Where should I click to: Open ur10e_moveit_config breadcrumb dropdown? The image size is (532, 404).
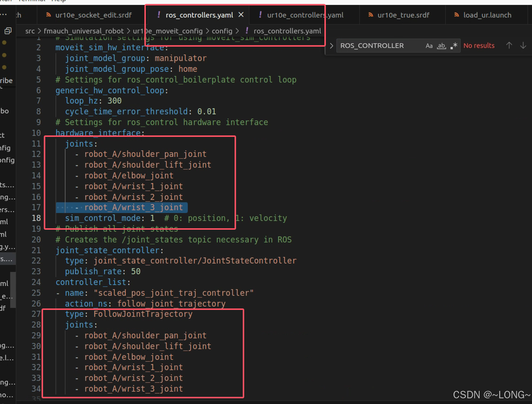[168, 31]
